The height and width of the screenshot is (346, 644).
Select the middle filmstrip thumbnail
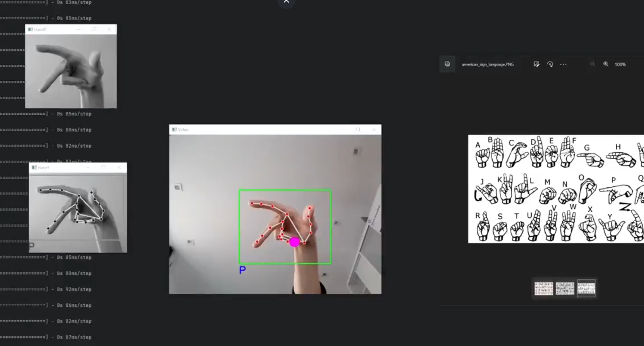pyautogui.click(x=565, y=288)
